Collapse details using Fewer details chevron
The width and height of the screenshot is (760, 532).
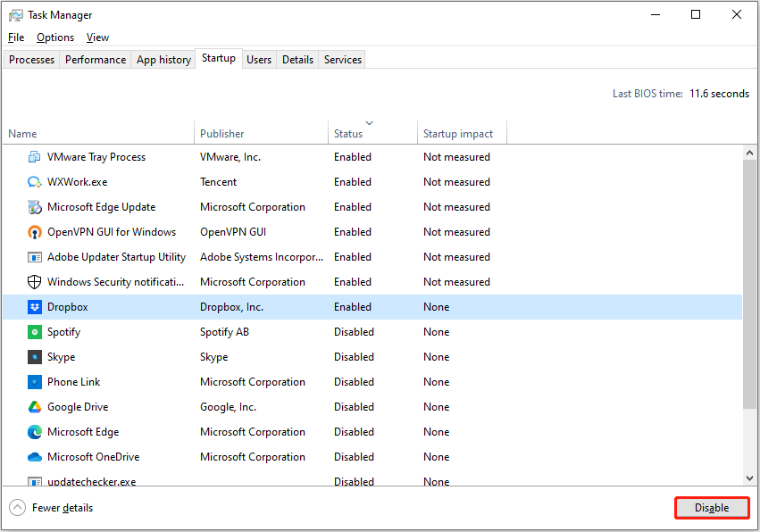[x=16, y=507]
